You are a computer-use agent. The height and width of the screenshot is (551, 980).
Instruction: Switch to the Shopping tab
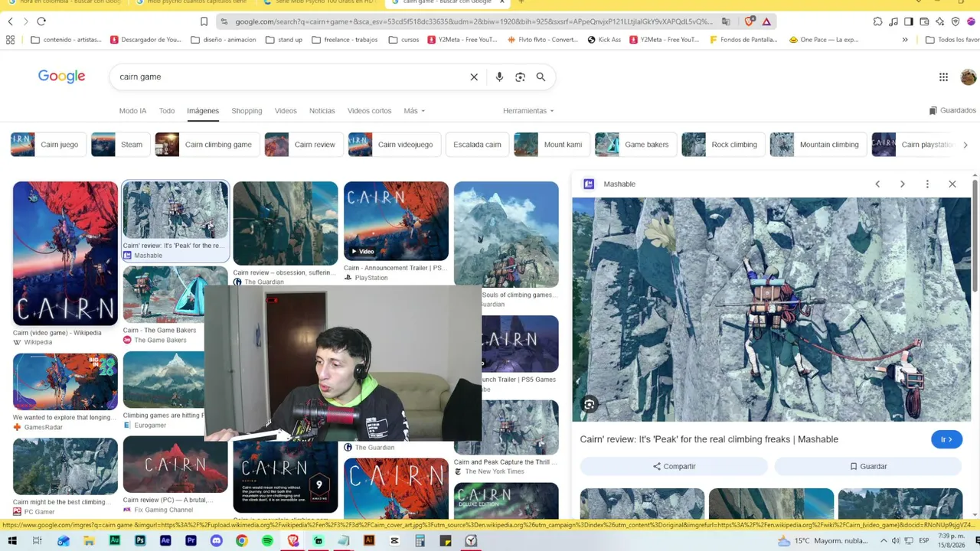(247, 111)
